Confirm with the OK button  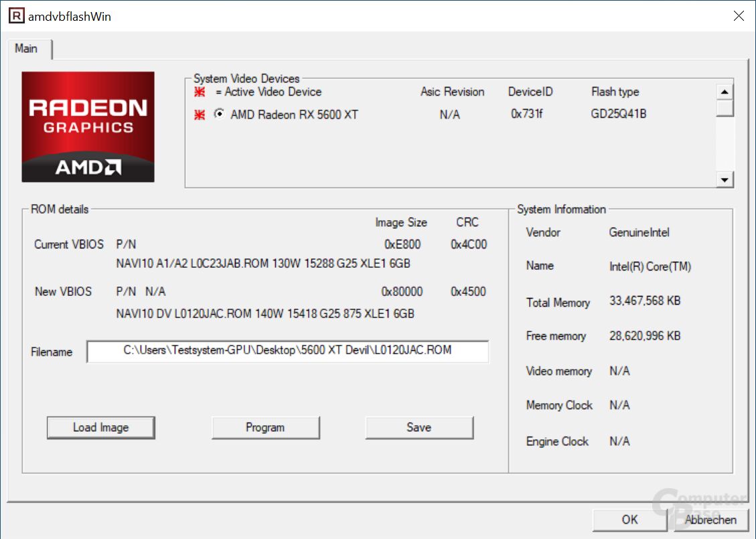click(x=629, y=520)
